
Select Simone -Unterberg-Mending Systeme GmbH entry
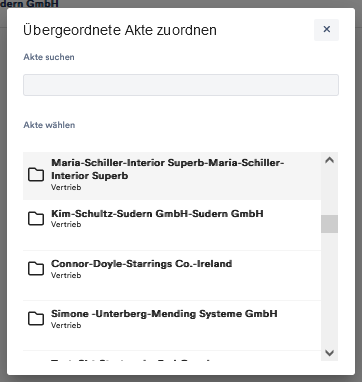point(172,325)
